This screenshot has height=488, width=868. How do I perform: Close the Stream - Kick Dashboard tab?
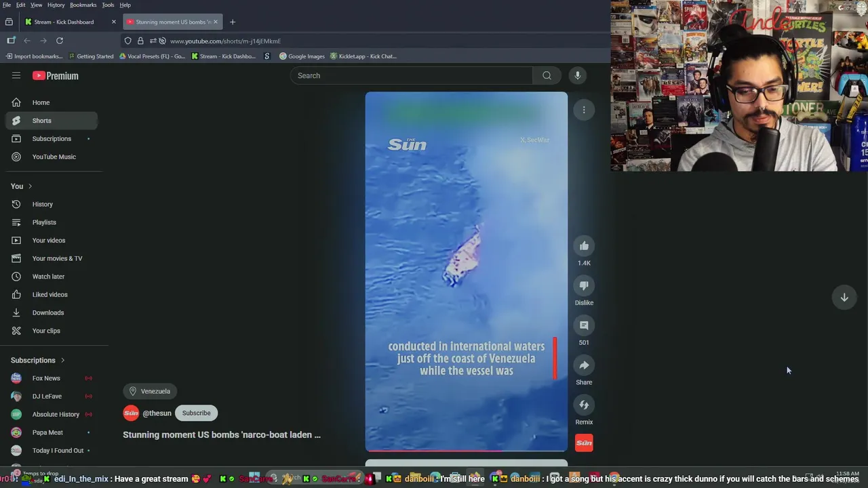(x=113, y=22)
